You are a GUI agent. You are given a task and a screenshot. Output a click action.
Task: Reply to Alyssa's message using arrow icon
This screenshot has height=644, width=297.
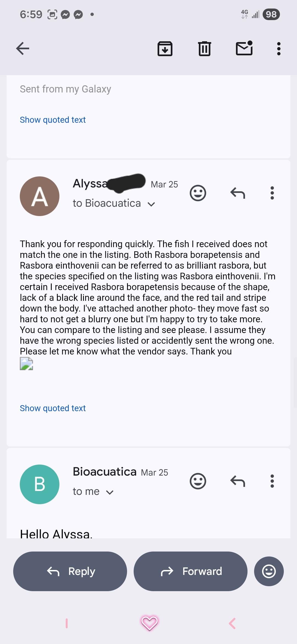(x=238, y=193)
